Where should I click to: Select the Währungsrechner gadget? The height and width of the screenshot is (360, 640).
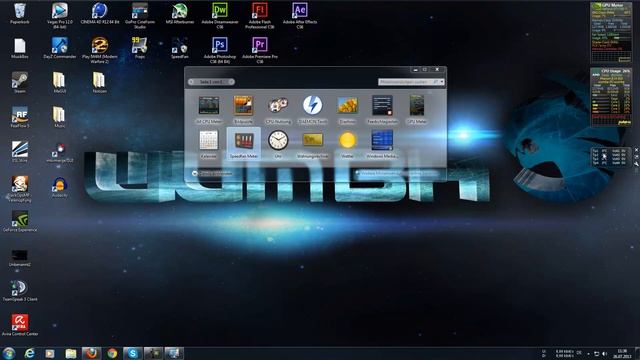313,144
